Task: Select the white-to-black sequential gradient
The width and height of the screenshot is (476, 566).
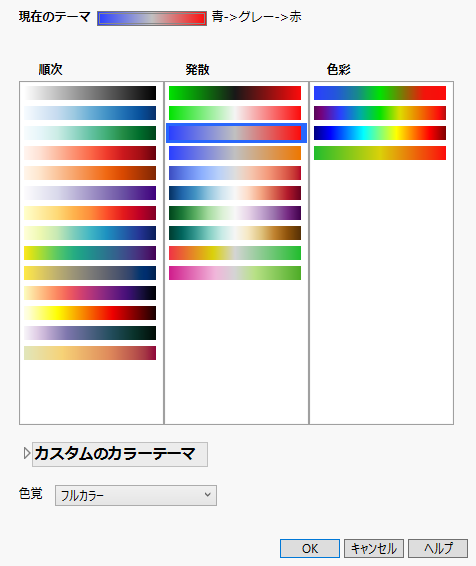Action: (x=90, y=93)
